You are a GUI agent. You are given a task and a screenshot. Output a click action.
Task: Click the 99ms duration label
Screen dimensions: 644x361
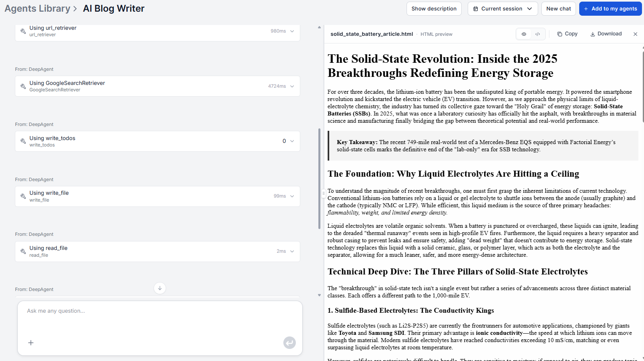pyautogui.click(x=280, y=196)
